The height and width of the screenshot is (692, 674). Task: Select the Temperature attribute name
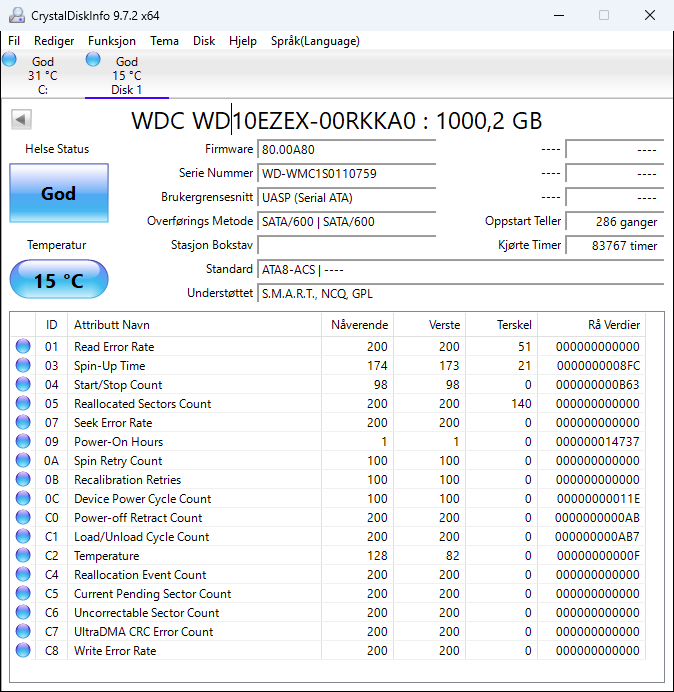(x=106, y=556)
